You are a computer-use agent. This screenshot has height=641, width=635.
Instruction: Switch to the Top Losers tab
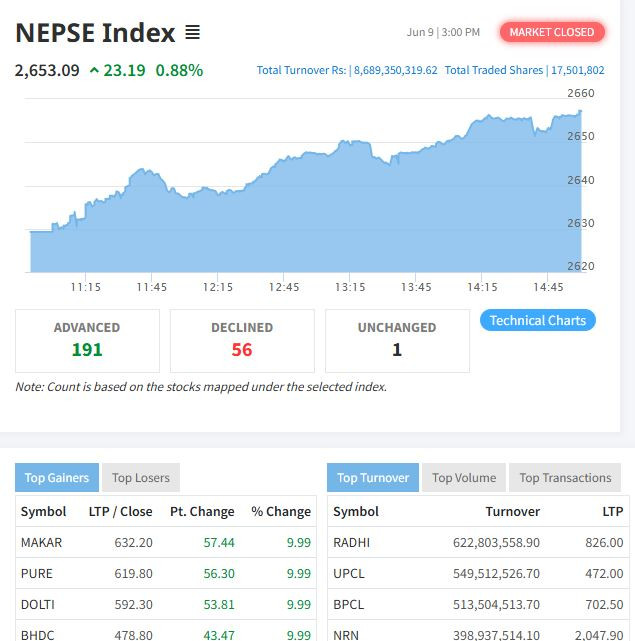pyautogui.click(x=140, y=478)
